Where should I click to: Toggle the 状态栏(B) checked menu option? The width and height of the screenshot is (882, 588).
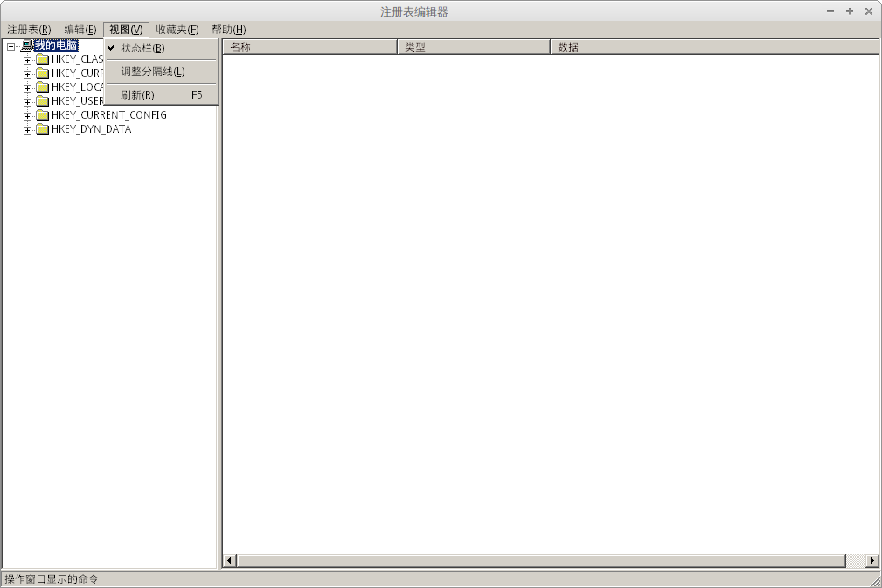[161, 48]
